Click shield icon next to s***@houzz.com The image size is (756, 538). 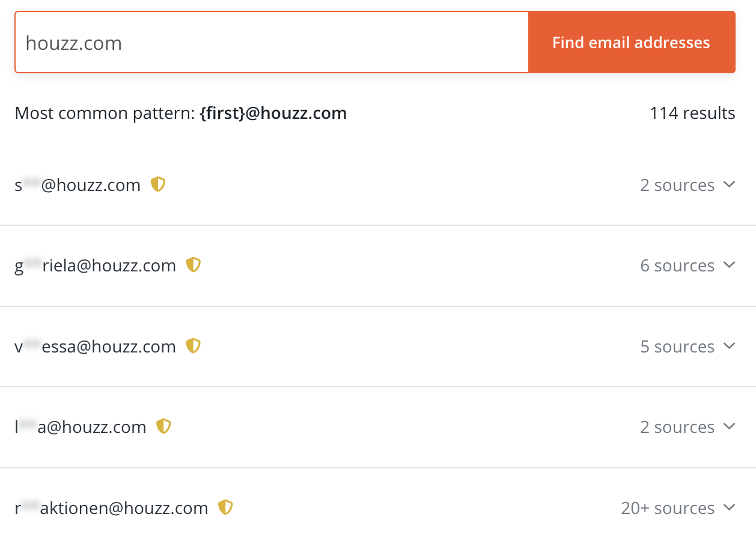pyautogui.click(x=158, y=184)
